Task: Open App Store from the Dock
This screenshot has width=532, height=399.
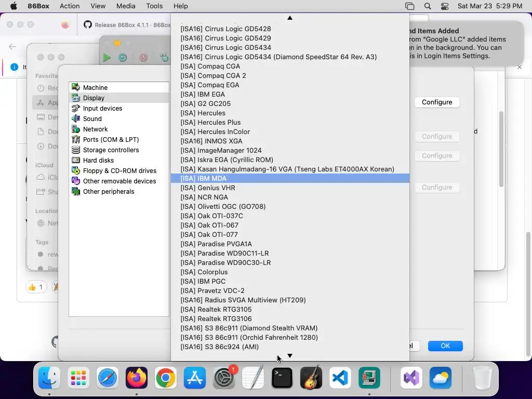Action: coord(195,378)
